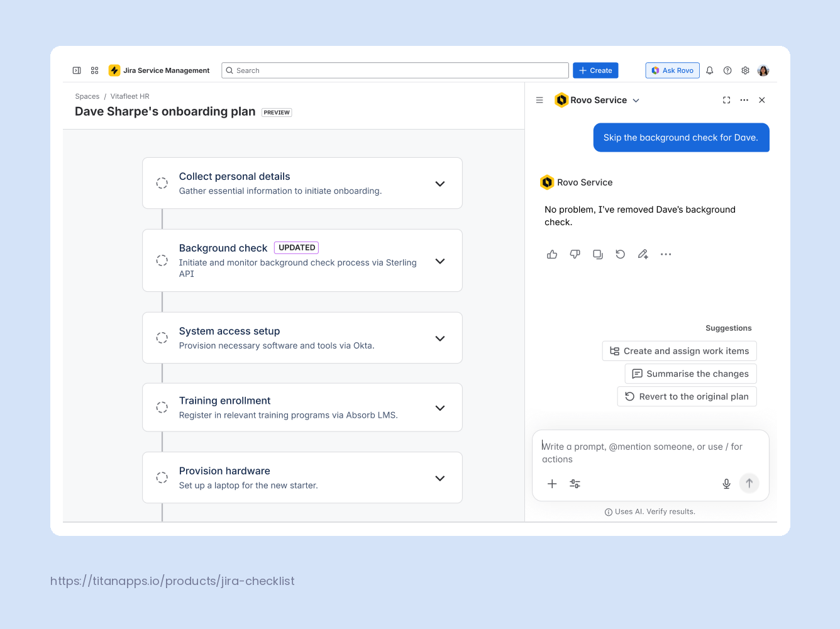Expand Collect personal details step
This screenshot has width=840, height=629.
pyautogui.click(x=440, y=184)
